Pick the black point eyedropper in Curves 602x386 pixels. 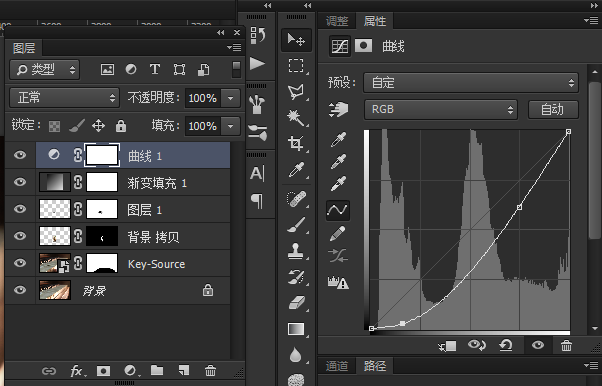click(x=338, y=139)
